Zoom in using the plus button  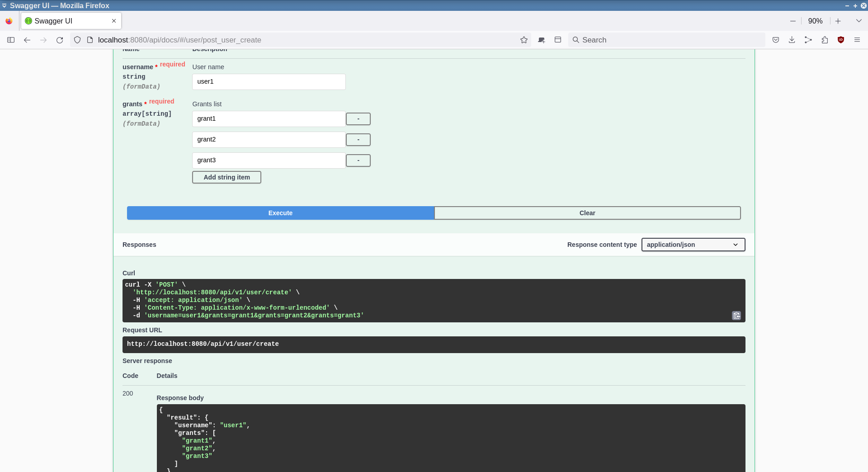click(x=838, y=21)
